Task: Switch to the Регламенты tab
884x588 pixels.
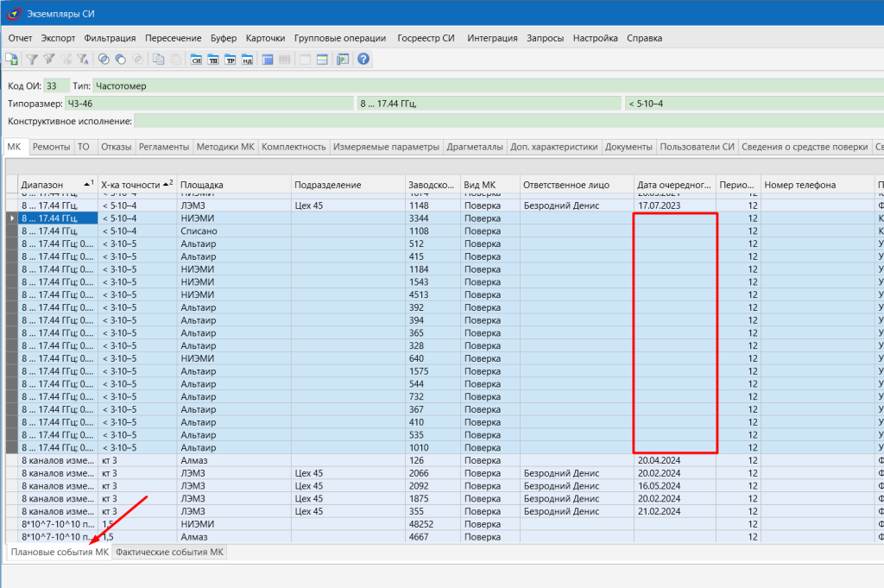Action: [x=164, y=147]
